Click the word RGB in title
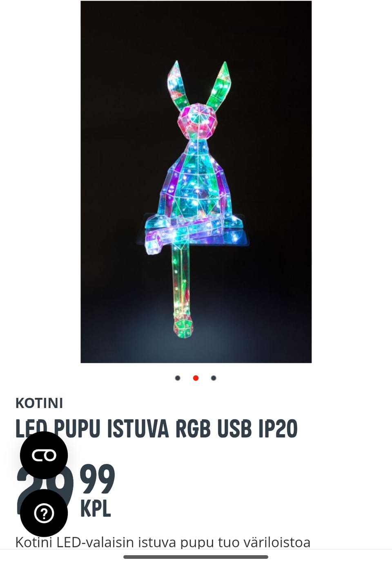 [193, 428]
